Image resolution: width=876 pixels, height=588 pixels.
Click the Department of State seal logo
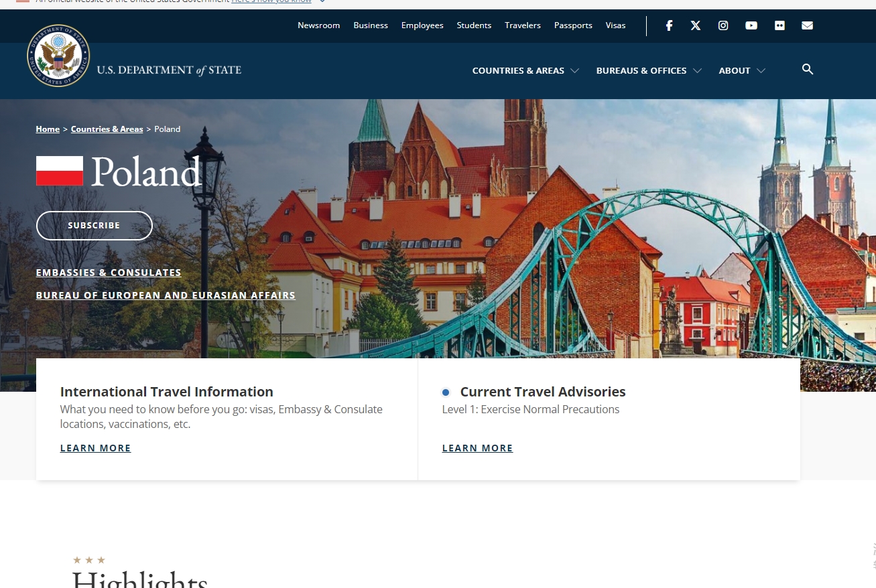pos(59,56)
